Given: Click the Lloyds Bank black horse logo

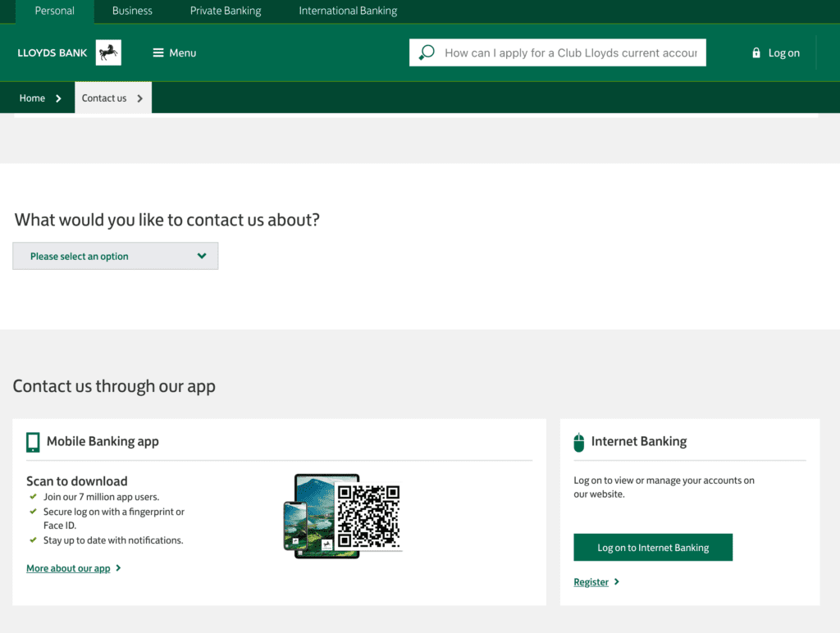Looking at the screenshot, I should point(108,52).
